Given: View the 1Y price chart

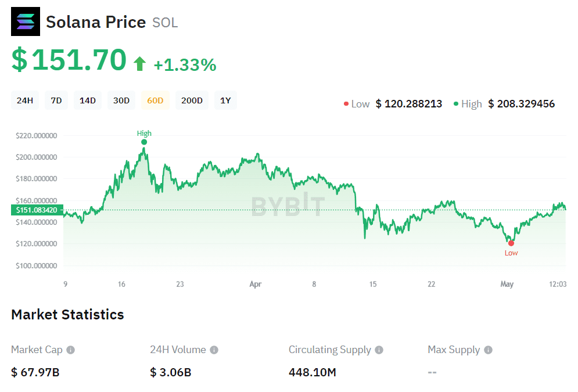Looking at the screenshot, I should pos(225,100).
